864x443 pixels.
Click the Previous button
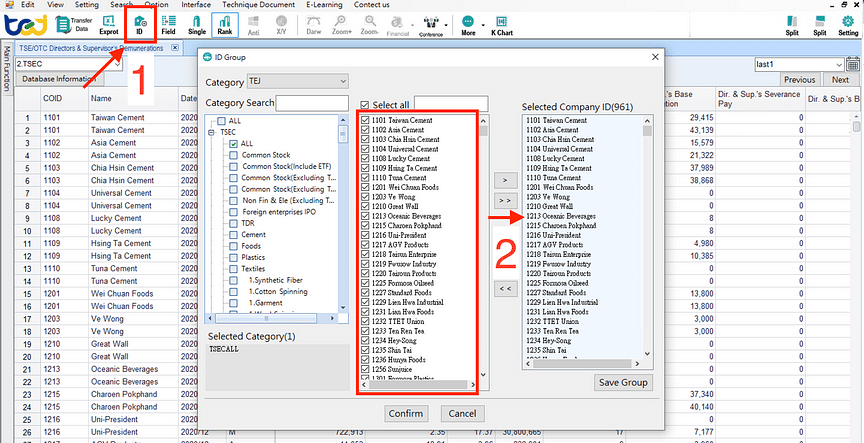click(x=799, y=79)
